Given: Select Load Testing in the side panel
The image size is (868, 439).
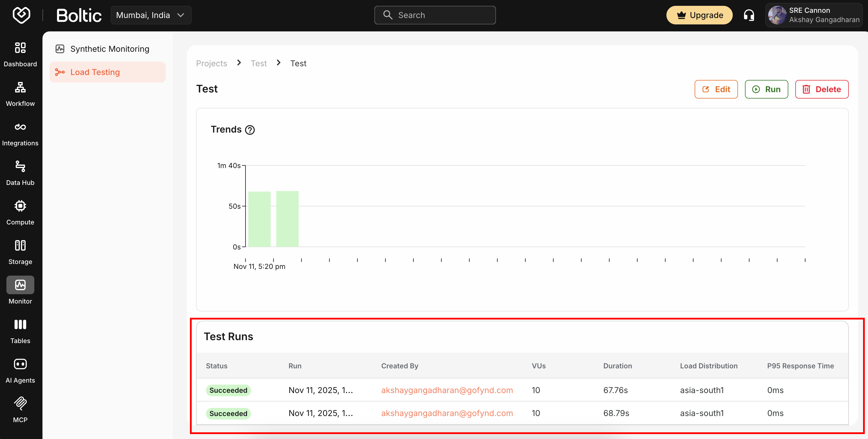Looking at the screenshot, I should (95, 72).
